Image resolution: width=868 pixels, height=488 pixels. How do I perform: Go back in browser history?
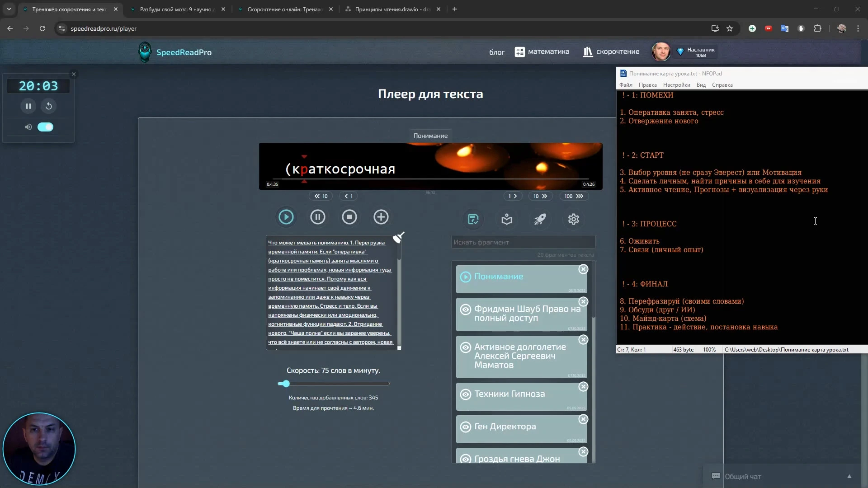pyautogui.click(x=10, y=28)
